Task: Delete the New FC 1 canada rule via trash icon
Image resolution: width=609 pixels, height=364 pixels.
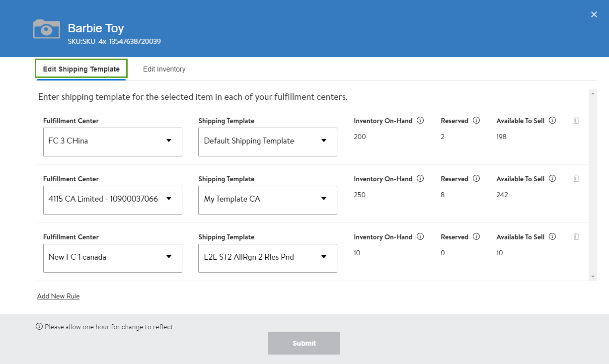Action: tap(576, 236)
